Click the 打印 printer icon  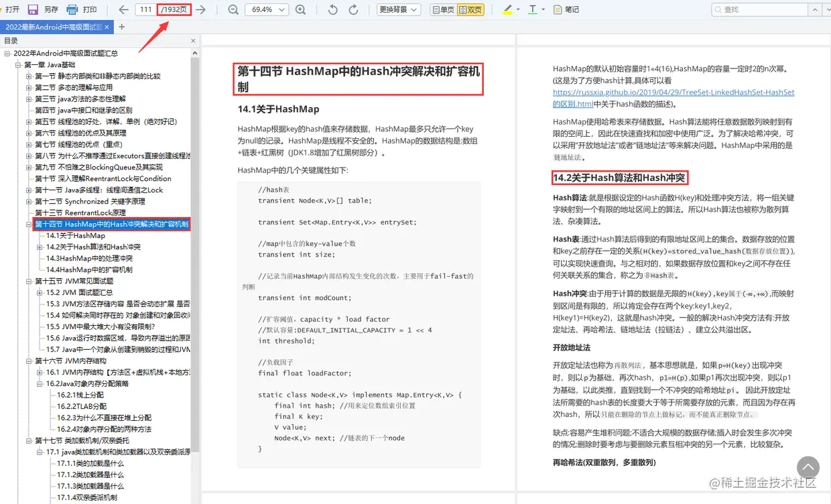tap(72, 9)
